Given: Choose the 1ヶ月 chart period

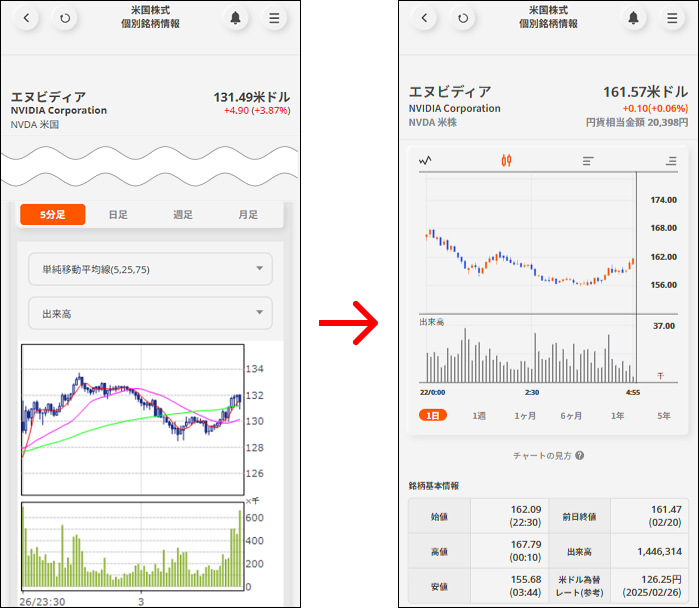Looking at the screenshot, I should 525,415.
